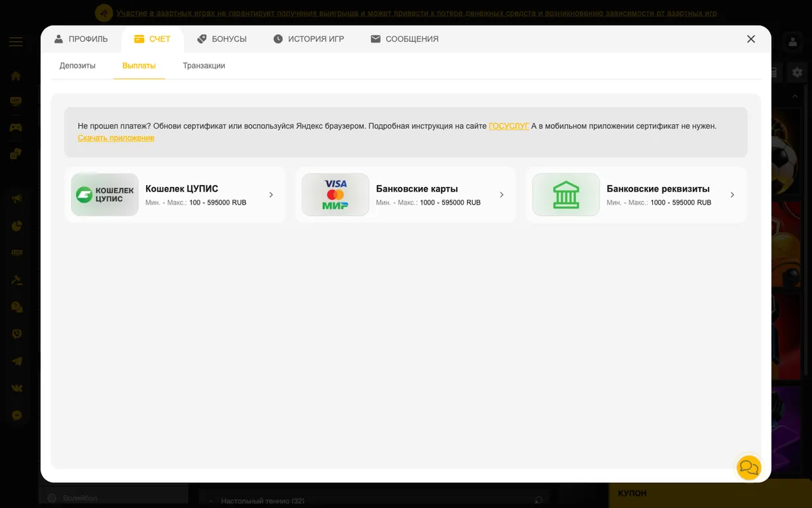Open the Бонусы tab
Screen dimensions: 812x508
coord(222,39)
